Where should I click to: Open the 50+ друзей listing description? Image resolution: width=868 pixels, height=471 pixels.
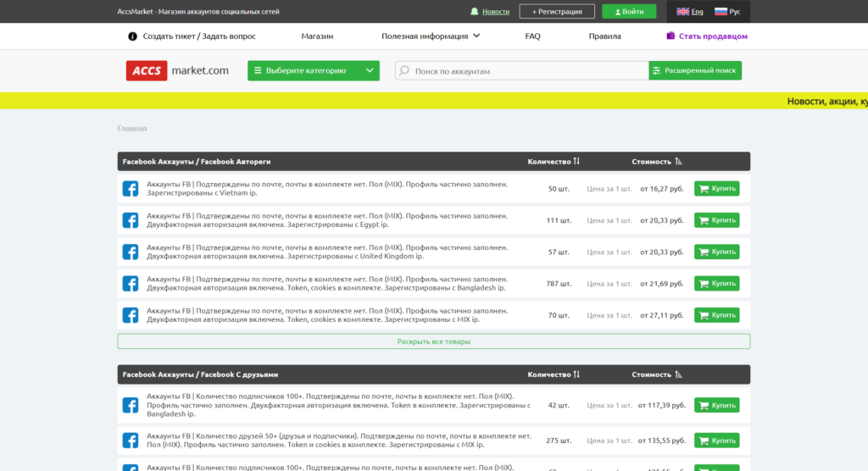[x=339, y=441]
